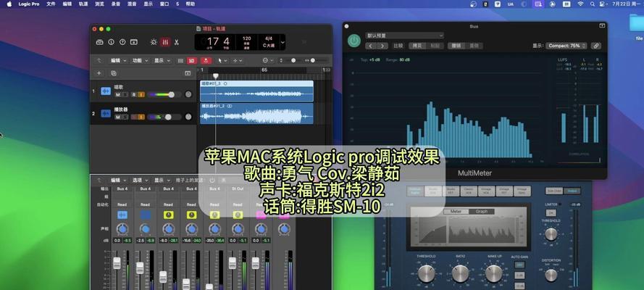Click the track icon of 播放器 track
The width and height of the screenshot is (644, 290).
(x=106, y=113)
